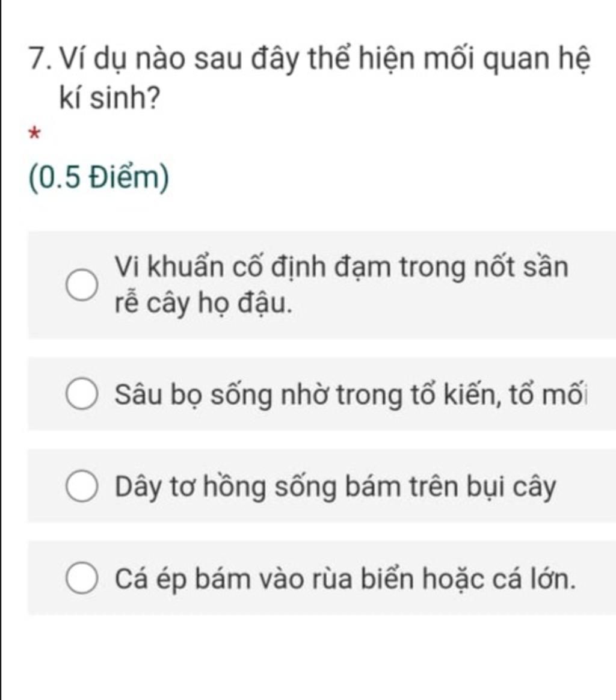Click the phrase mối quan hệ in the question

click(507, 59)
